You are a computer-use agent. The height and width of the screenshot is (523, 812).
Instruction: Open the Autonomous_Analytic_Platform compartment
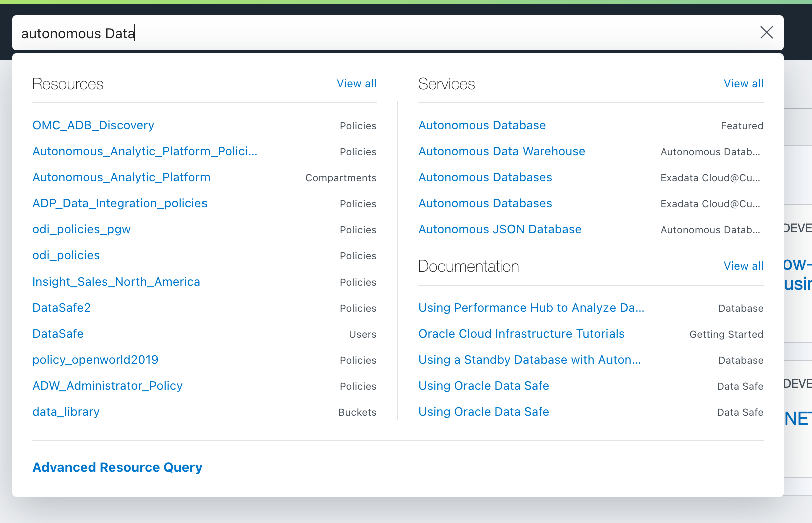121,177
